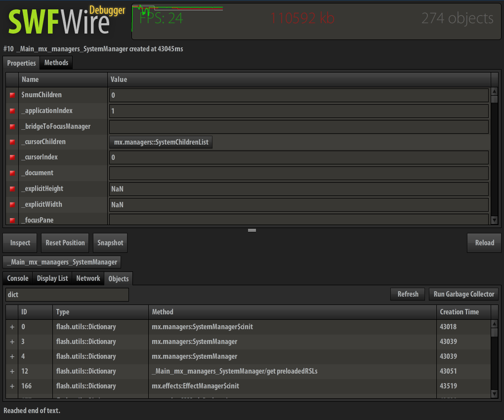The width and height of the screenshot is (504, 420).
Task: Click red marker beside _applicationIndex property
Action: [12, 111]
